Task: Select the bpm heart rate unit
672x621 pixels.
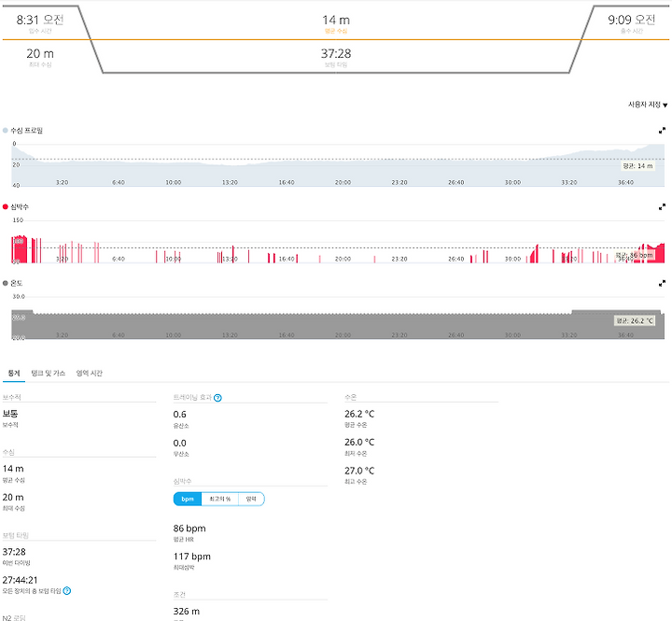Action: (x=188, y=500)
